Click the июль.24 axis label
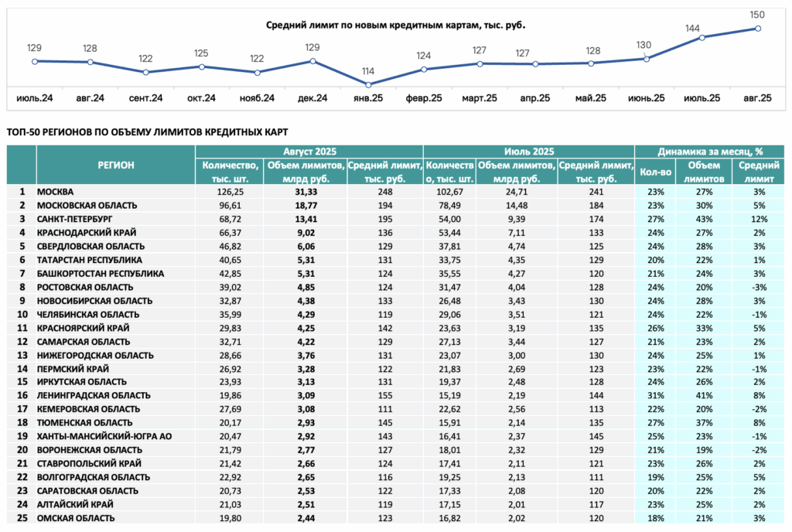This screenshot has height=532, width=792. point(34,98)
